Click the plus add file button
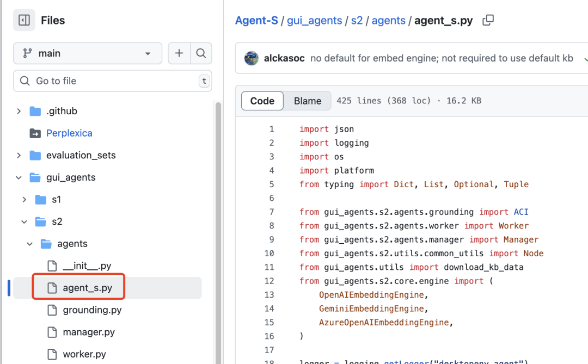 tap(179, 53)
